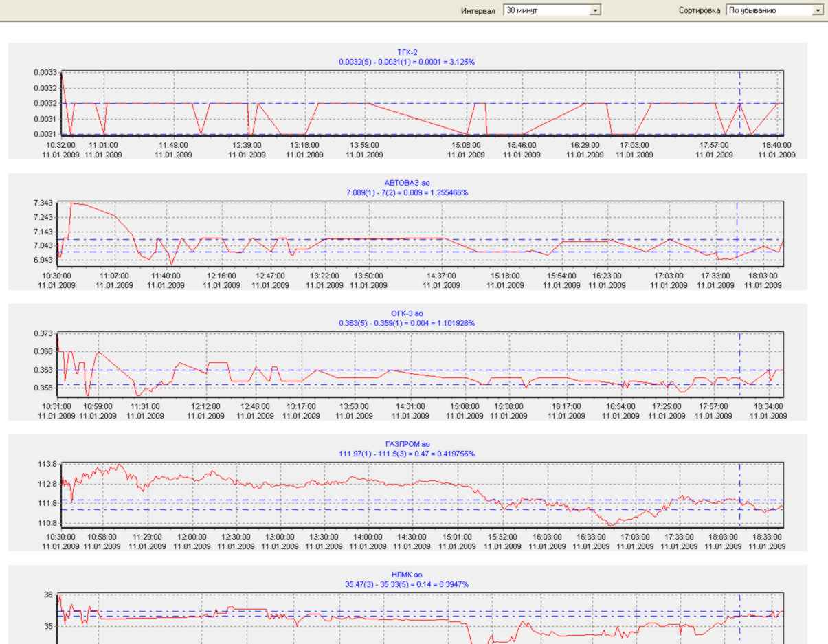Click the 110.8 value on ГАЗПРОМ axis
Screen dimensions: 828x644
47,523
